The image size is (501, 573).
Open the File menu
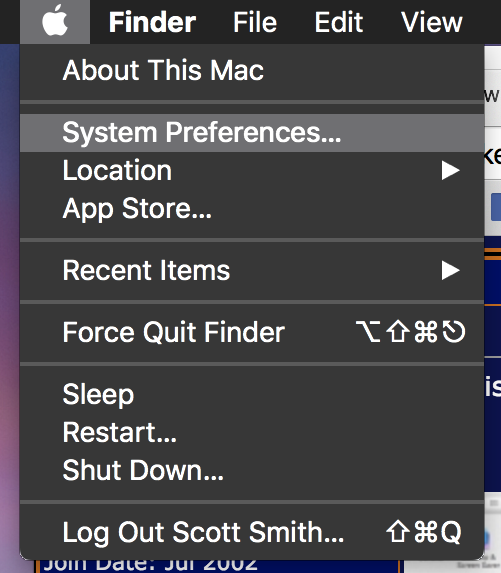[x=255, y=22]
